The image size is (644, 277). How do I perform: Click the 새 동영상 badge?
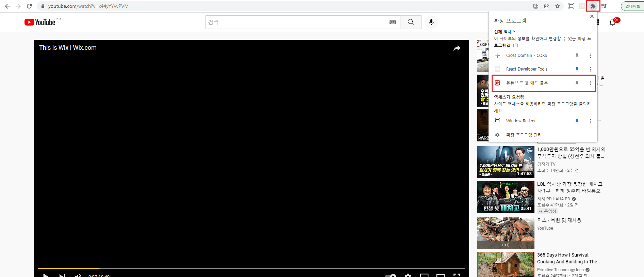click(547, 211)
